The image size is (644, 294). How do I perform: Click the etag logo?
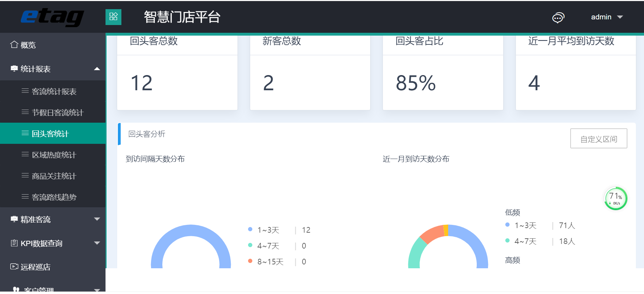point(52,17)
